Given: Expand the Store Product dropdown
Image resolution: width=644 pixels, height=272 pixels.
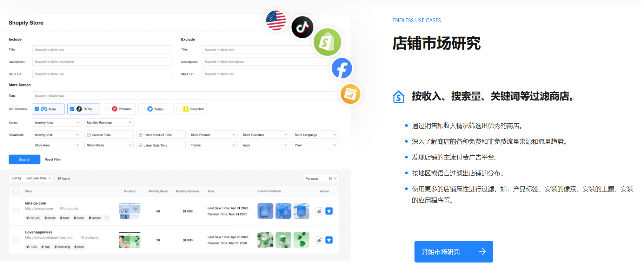Looking at the screenshot, I should [213, 135].
